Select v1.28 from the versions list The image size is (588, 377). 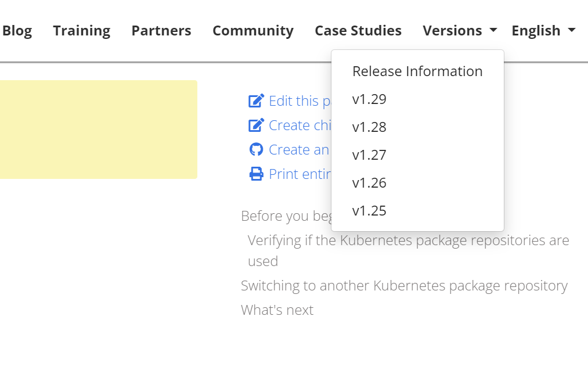(369, 127)
